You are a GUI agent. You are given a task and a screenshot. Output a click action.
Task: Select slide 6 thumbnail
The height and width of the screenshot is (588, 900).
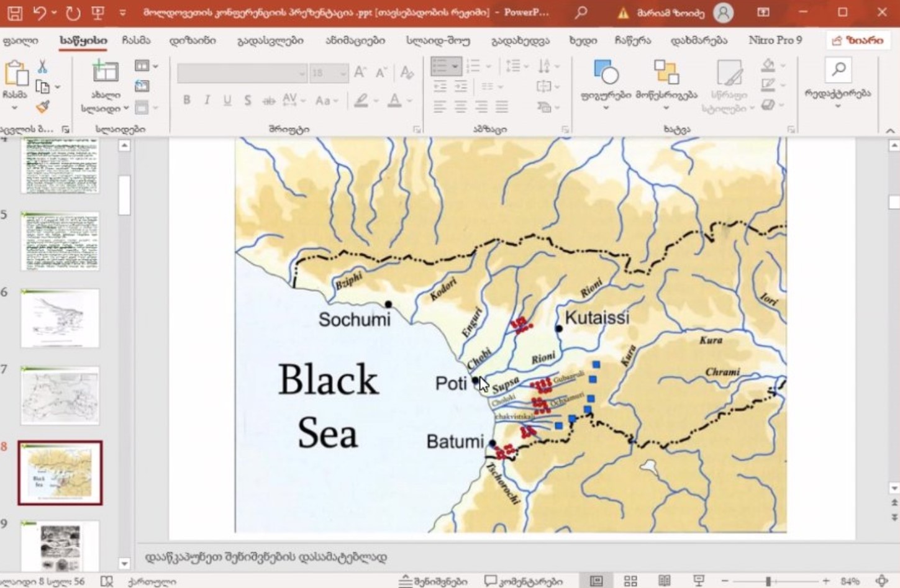point(60,318)
